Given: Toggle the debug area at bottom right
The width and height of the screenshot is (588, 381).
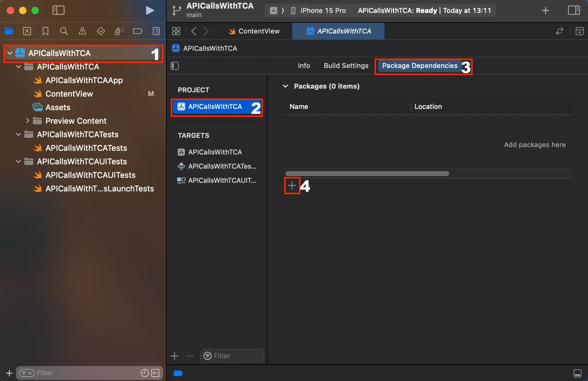Looking at the screenshot, I should [578, 373].
